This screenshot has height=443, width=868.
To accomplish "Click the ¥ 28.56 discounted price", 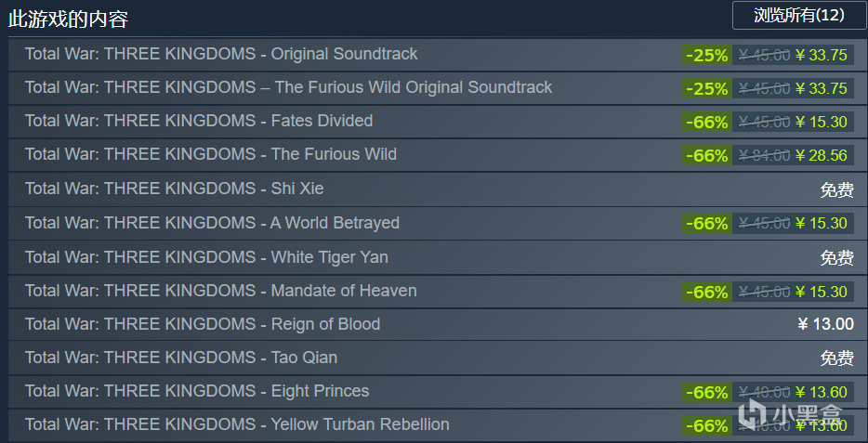I will tap(822, 155).
